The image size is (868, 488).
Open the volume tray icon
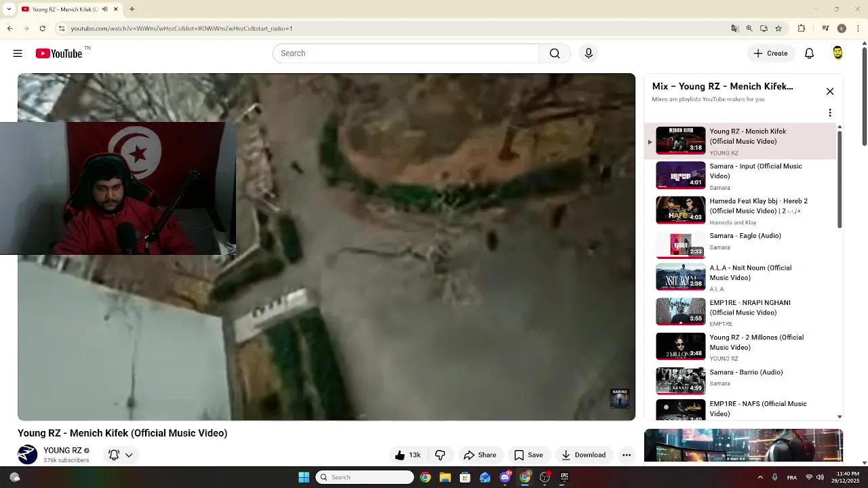click(x=820, y=477)
